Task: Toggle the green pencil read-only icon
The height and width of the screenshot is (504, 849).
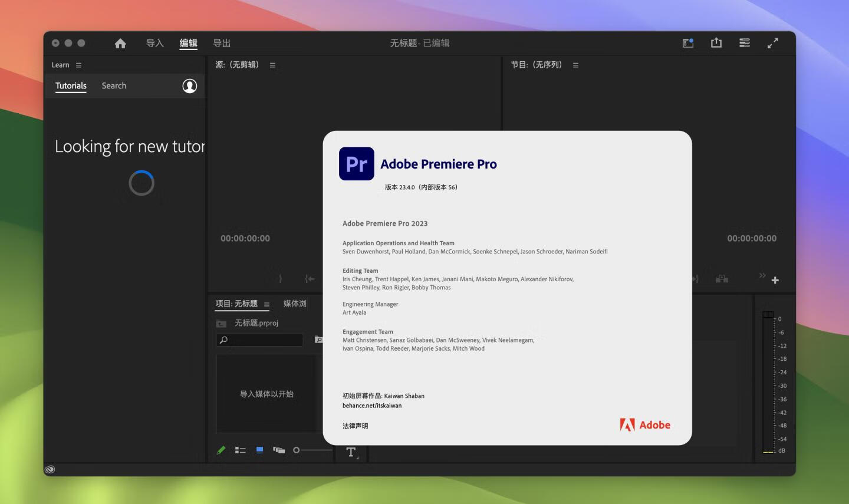Action: [x=221, y=450]
